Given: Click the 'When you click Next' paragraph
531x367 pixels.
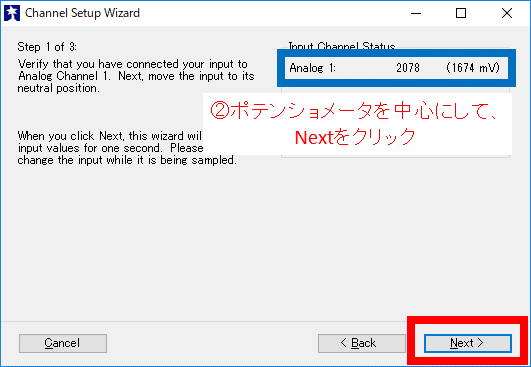Looking at the screenshot, I should point(127,148).
